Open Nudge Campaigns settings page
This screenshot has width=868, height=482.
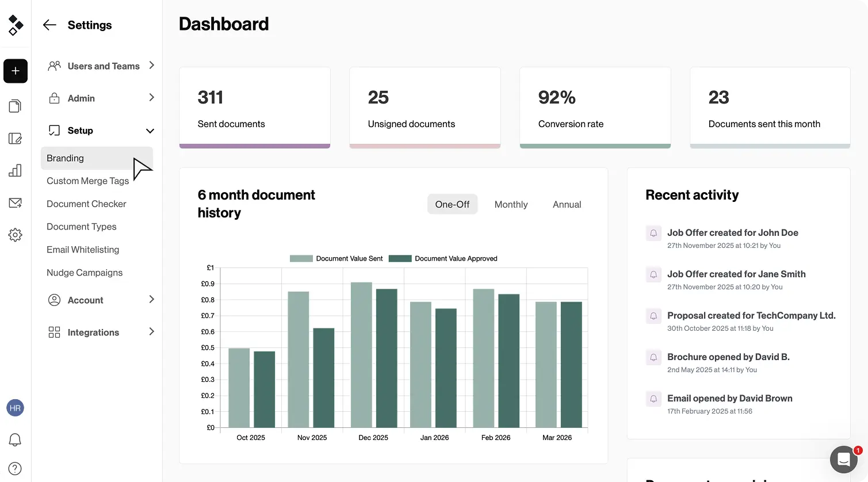[x=85, y=273]
